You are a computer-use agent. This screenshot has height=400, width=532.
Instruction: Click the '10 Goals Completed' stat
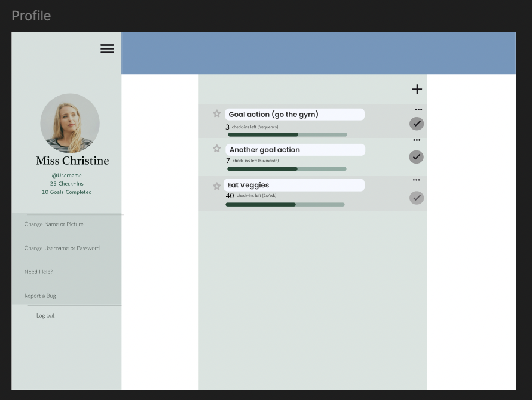click(x=66, y=192)
